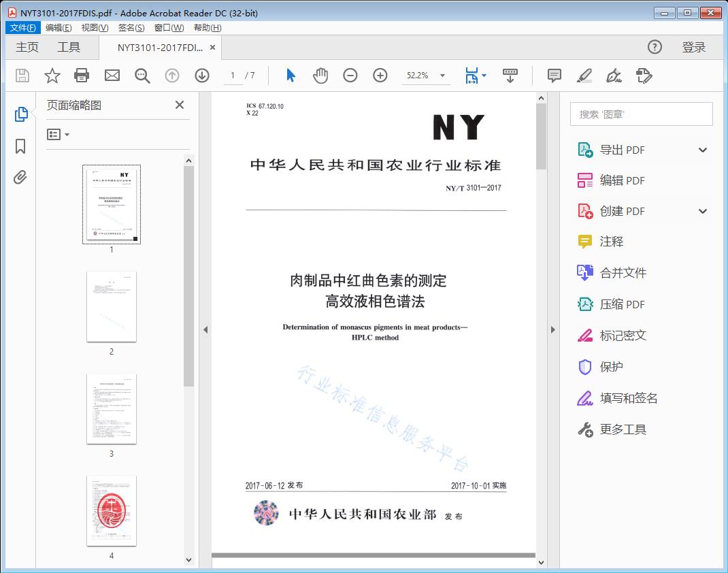Open the Attachments paperclip panel
Screen dimensions: 728x573
pyautogui.click(x=20, y=178)
